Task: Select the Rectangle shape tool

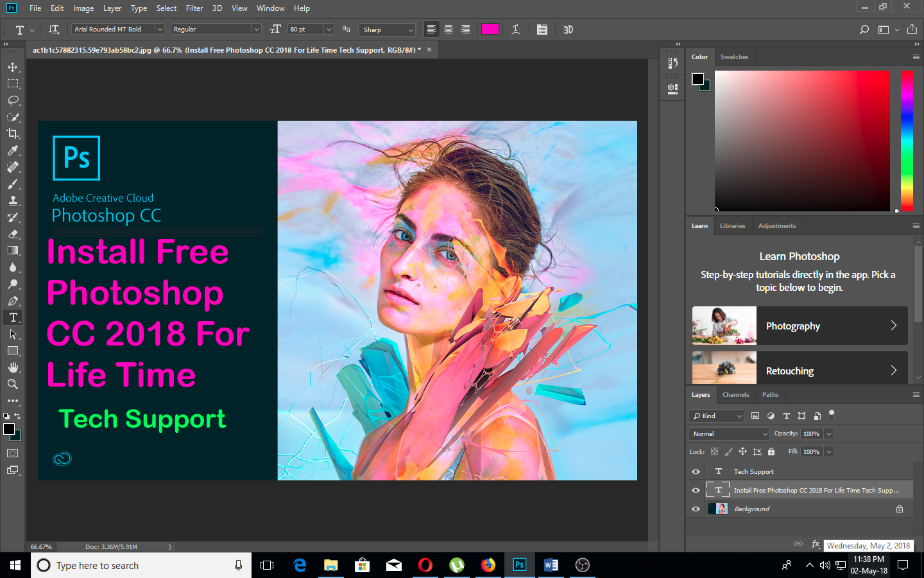Action: point(13,351)
